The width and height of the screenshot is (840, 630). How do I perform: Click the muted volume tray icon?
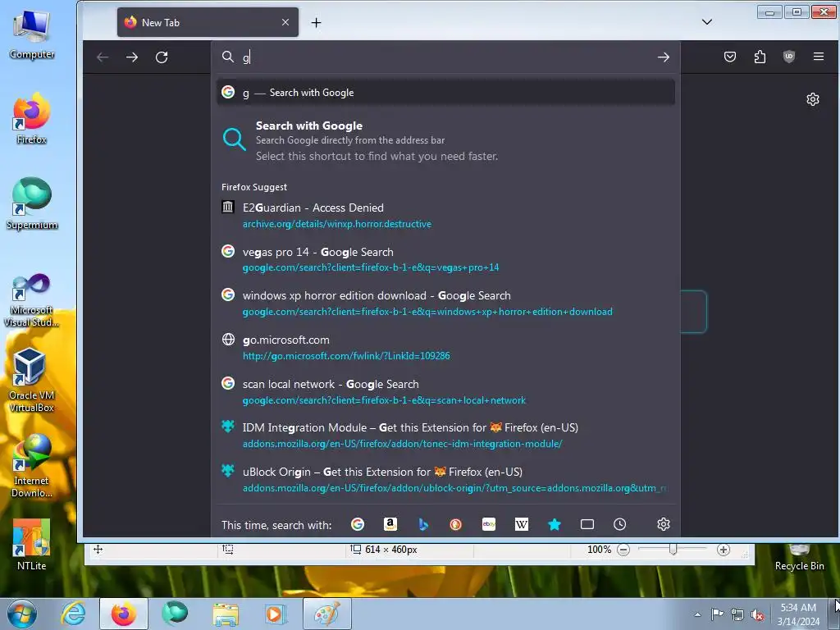click(x=757, y=615)
